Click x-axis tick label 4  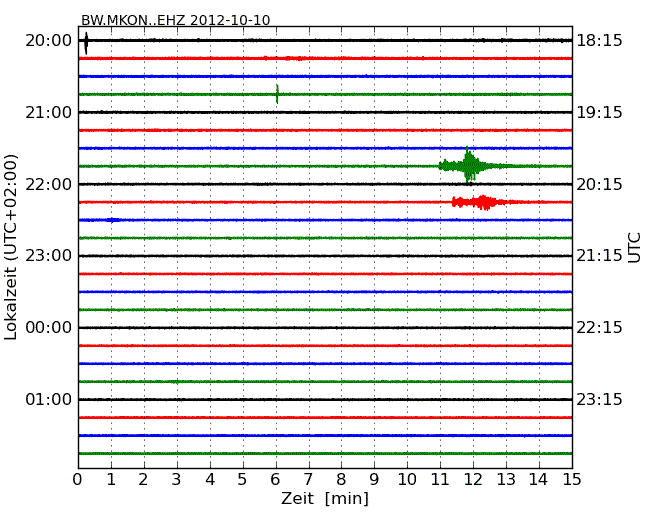click(210, 480)
